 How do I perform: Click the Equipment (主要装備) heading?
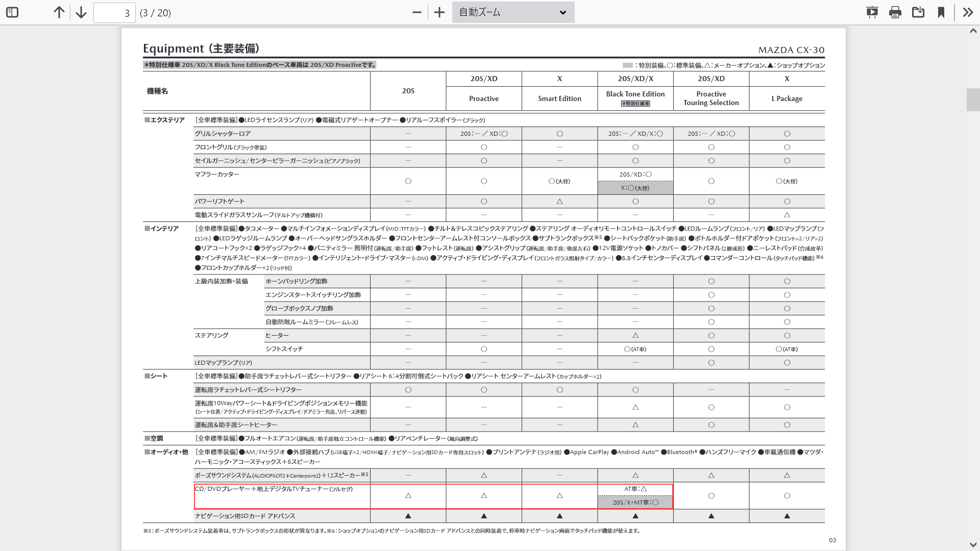coord(201,48)
